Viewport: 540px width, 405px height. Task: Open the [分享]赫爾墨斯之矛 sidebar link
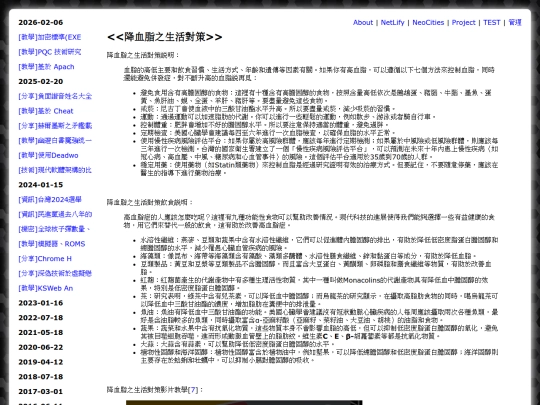coord(55,126)
